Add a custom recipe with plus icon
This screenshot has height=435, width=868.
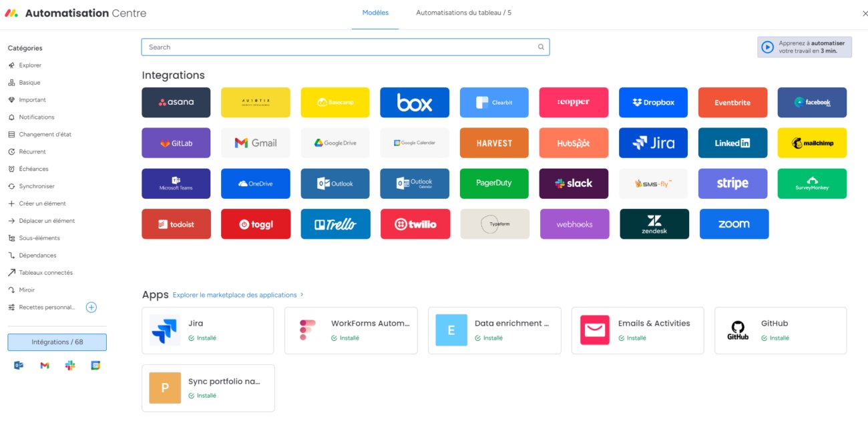coord(91,308)
